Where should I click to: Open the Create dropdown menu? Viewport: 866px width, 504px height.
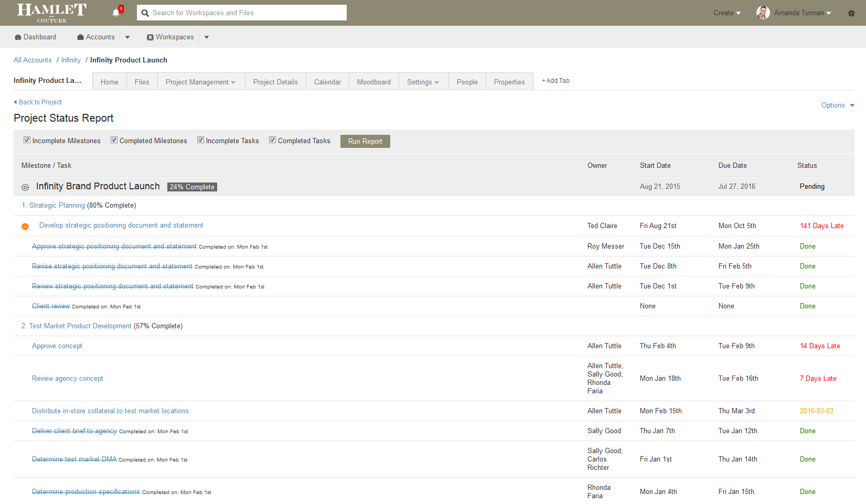coord(727,13)
